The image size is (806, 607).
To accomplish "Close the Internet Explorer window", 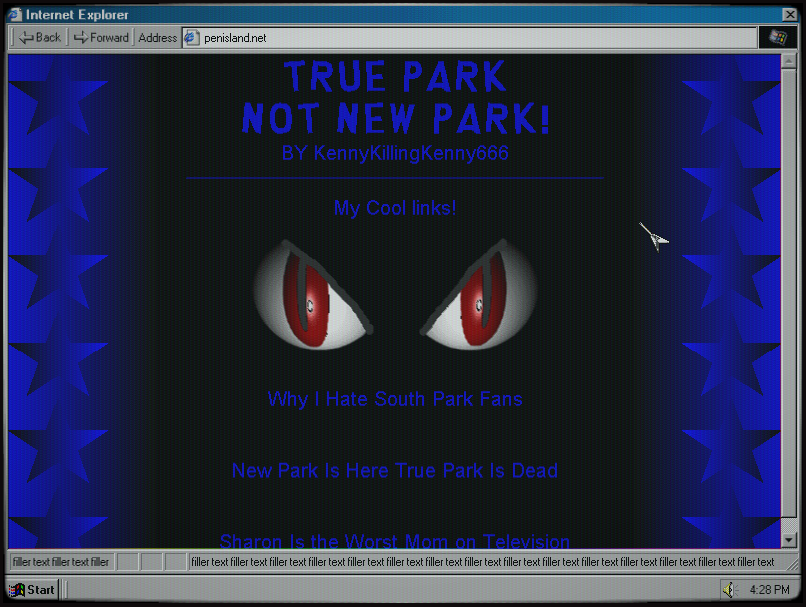I will click(x=789, y=14).
